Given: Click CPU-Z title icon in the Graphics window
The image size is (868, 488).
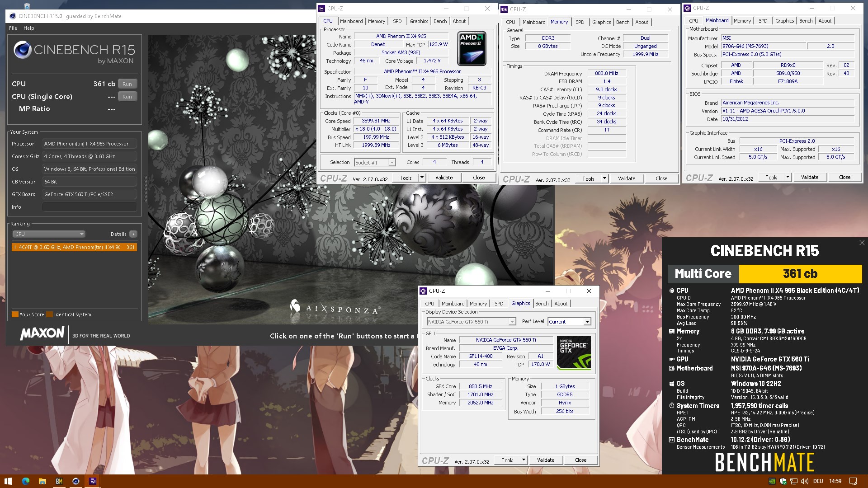Looking at the screenshot, I should (x=423, y=291).
